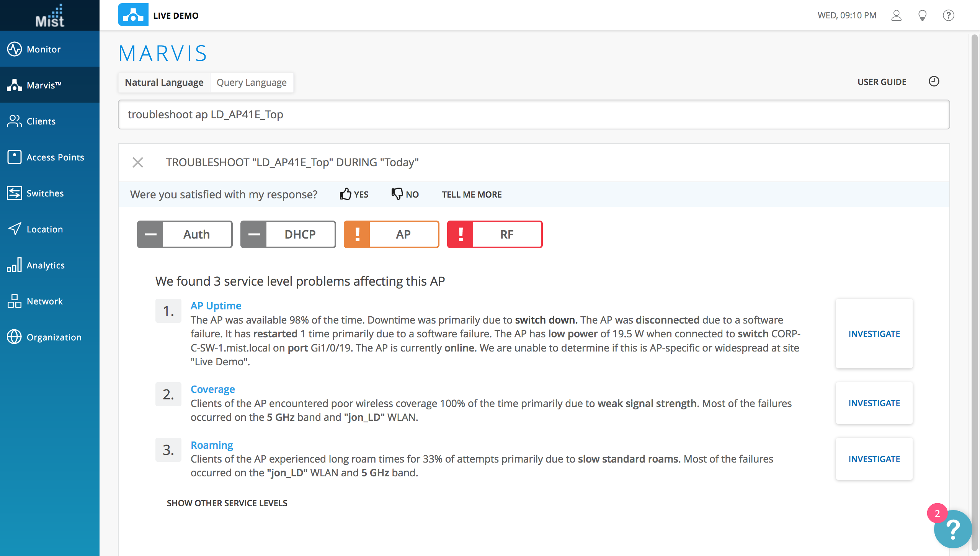Screen dimensions: 980x556
Task: Switch to the Query Language tab
Action: pyautogui.click(x=252, y=82)
